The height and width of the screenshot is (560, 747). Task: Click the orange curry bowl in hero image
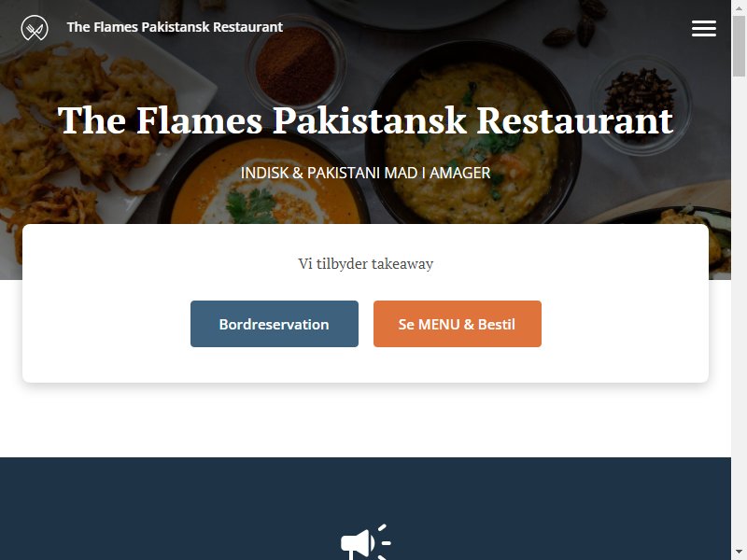pos(267,186)
